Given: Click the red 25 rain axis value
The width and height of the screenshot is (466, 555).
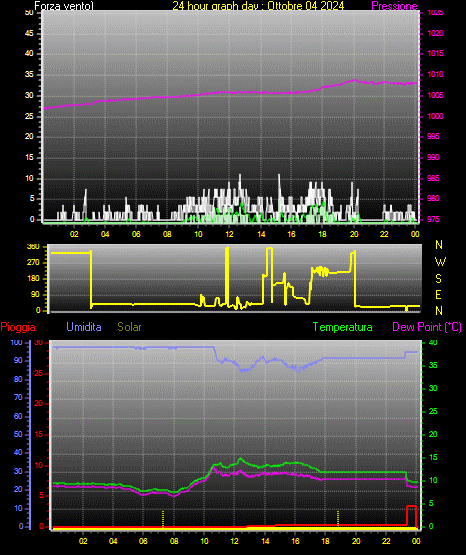Looking at the screenshot, I should [x=39, y=374].
